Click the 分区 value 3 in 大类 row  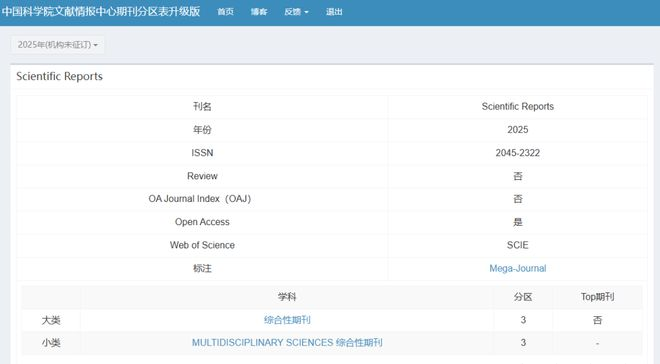click(x=523, y=320)
